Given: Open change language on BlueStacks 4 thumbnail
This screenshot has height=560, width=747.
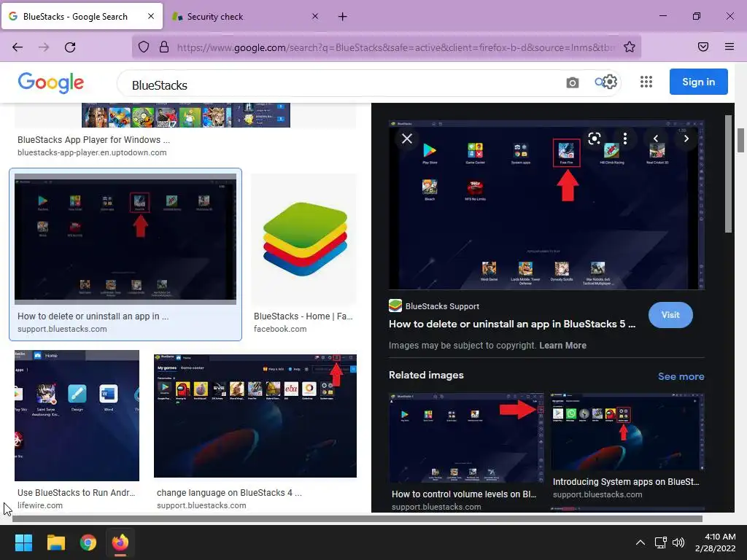Looking at the screenshot, I should click(255, 415).
